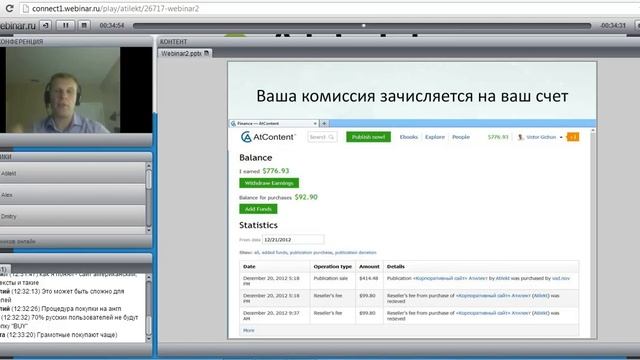Filter statistics by 'publication purchase'
This screenshot has height=360, width=640.
tap(311, 253)
